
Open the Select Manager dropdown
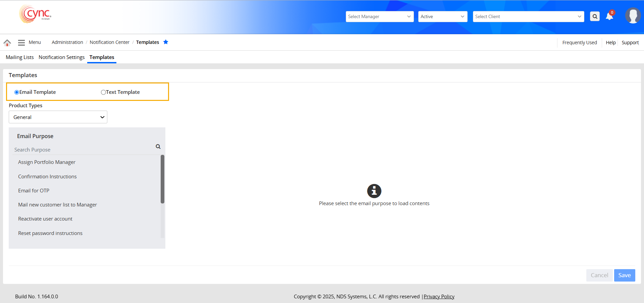379,16
